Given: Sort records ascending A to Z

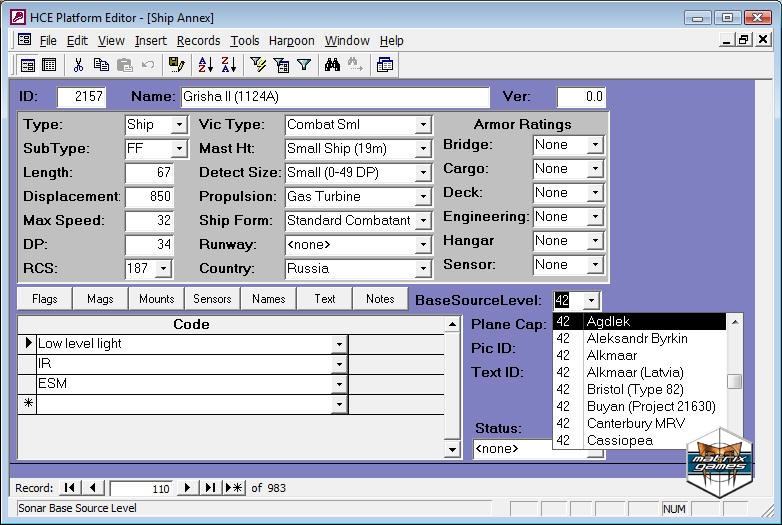Looking at the screenshot, I should [x=205, y=65].
